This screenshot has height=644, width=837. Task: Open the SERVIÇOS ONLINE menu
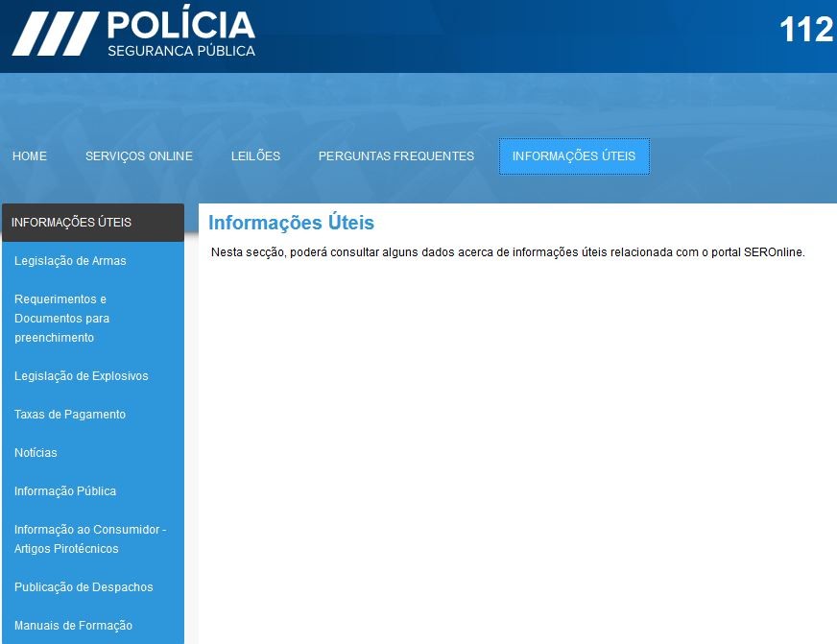point(139,156)
